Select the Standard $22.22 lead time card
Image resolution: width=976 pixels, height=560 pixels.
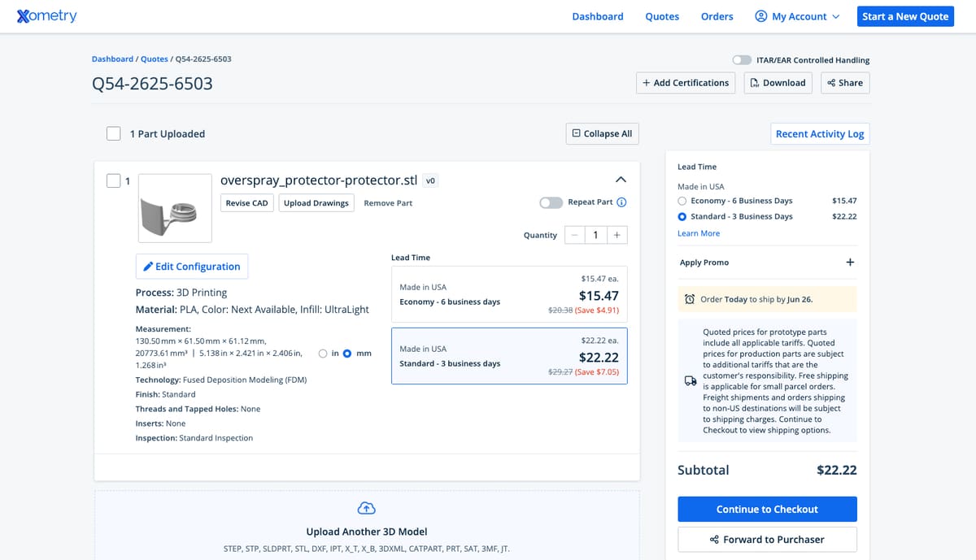tap(509, 356)
